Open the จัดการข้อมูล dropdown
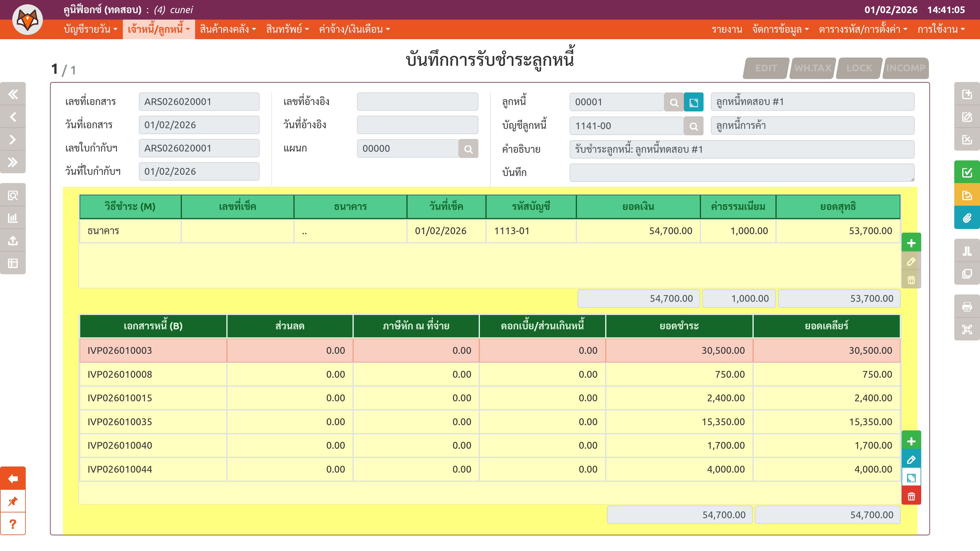This screenshot has width=980, height=551. (x=780, y=29)
